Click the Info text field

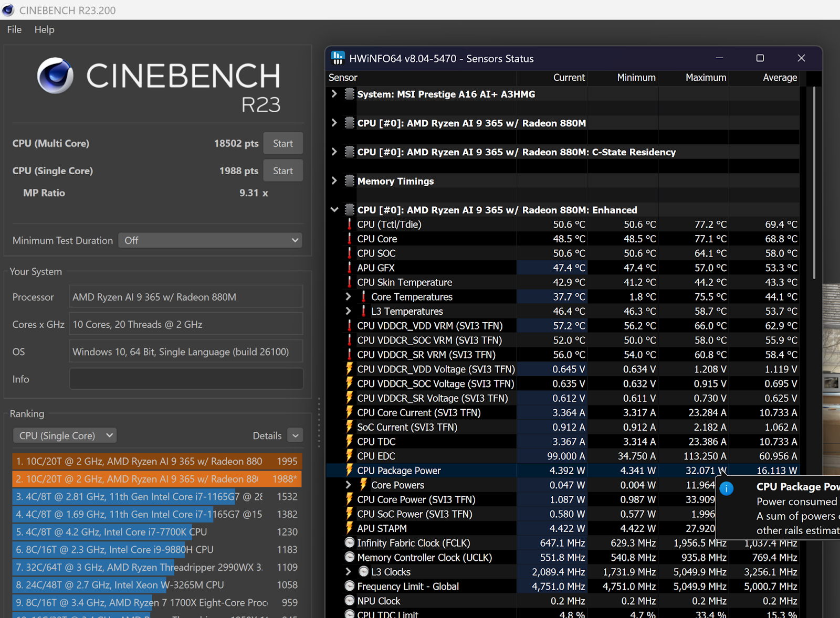(186, 379)
